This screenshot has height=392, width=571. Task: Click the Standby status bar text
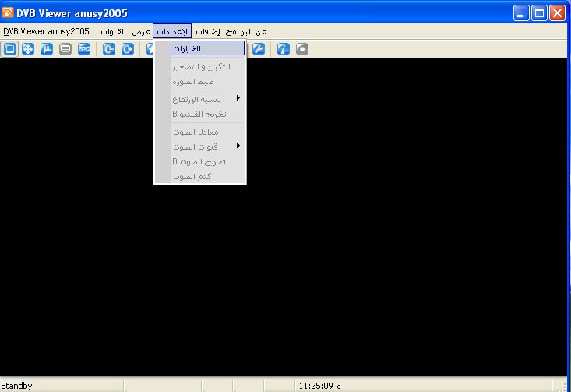click(x=17, y=386)
